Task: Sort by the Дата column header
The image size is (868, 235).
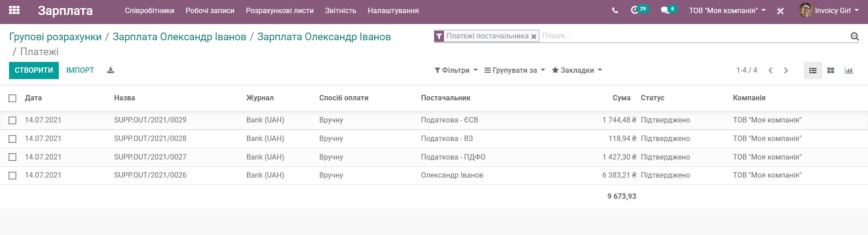Action: point(33,98)
